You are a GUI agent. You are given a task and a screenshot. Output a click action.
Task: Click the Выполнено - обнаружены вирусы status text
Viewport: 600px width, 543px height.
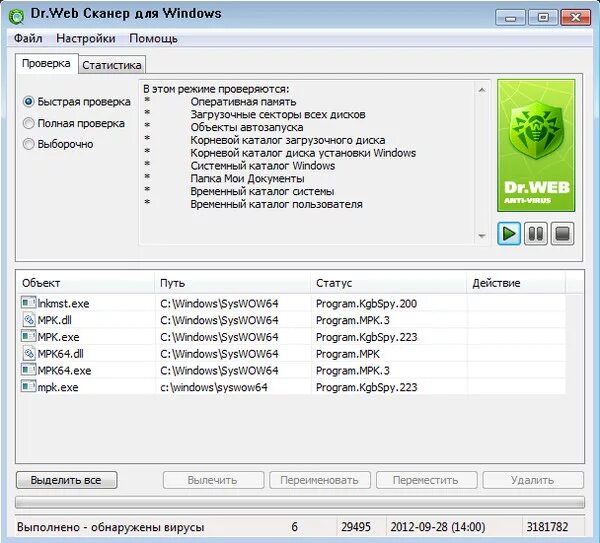111,527
